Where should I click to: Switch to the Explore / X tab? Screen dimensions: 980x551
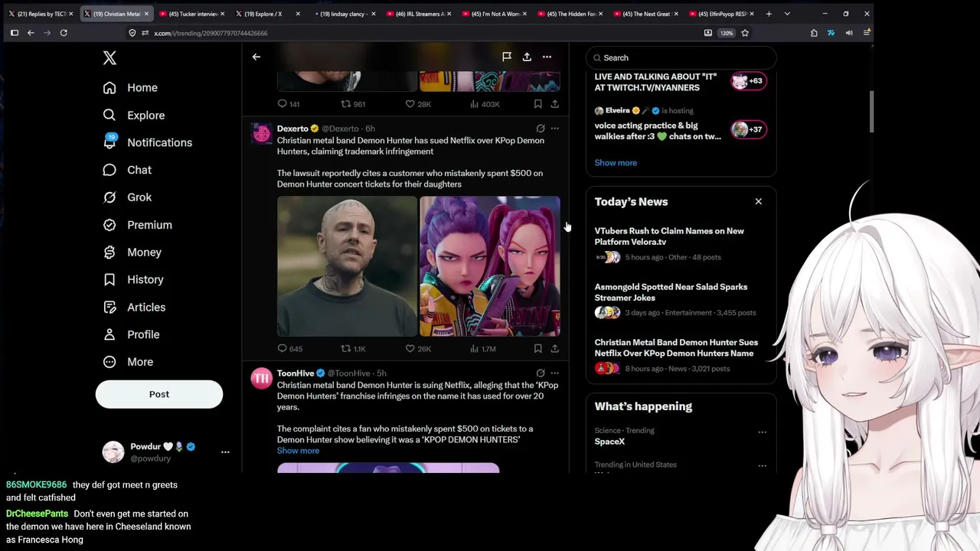[266, 14]
